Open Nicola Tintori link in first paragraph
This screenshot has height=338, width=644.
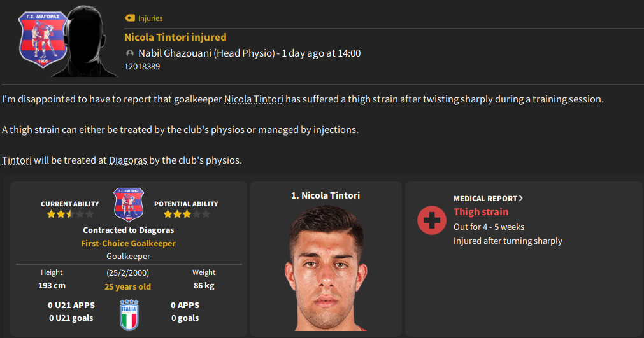[254, 99]
